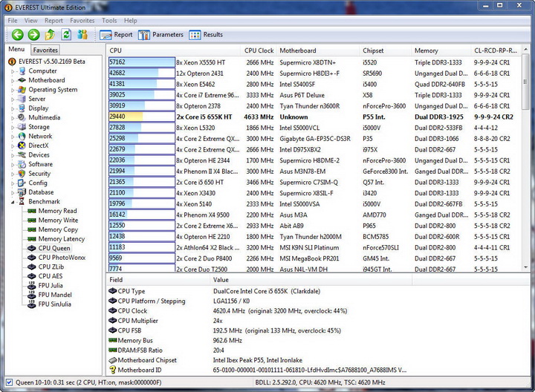Select the Operating System Windows icon
The image size is (535, 392).
tap(22, 90)
